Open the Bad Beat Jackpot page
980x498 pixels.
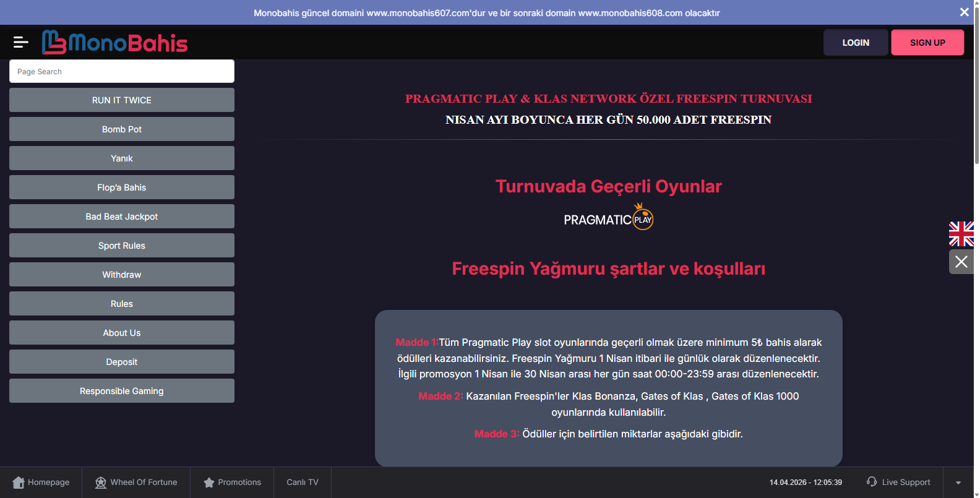(122, 217)
